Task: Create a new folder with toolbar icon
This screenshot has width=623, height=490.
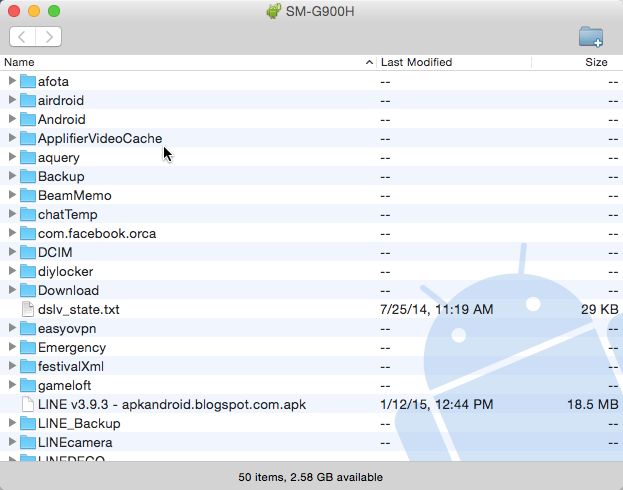Action: [591, 37]
